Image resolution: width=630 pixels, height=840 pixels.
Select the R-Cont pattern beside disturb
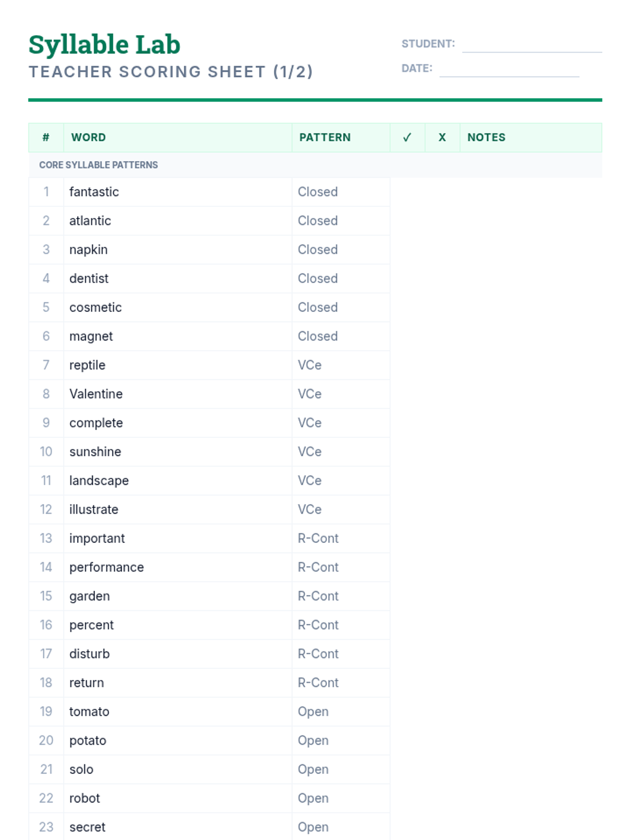point(318,654)
